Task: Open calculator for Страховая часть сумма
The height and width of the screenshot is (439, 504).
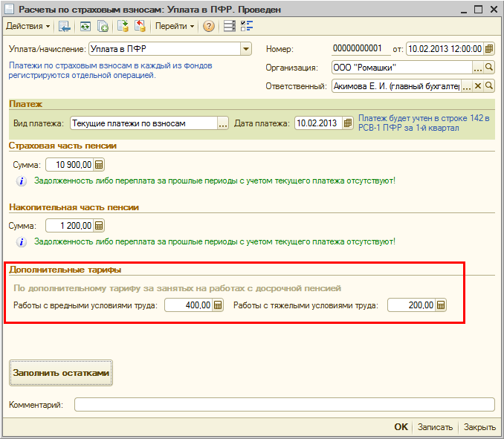Action: pos(99,165)
